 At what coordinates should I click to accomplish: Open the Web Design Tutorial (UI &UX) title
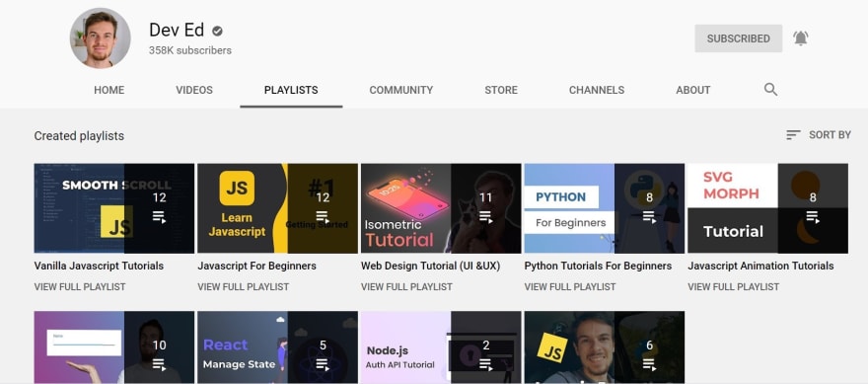coord(431,266)
